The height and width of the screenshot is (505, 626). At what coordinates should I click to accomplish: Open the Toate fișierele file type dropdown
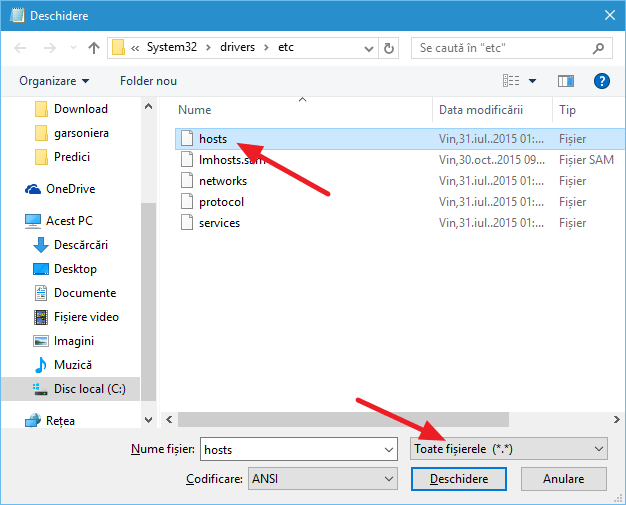509,449
